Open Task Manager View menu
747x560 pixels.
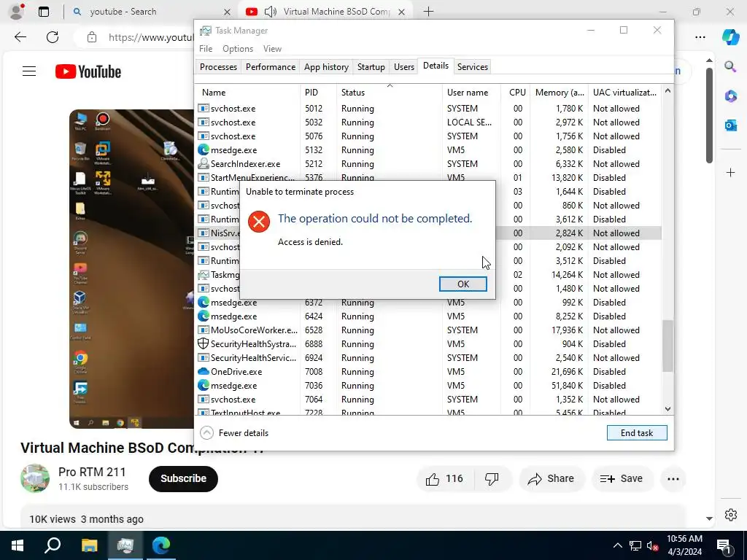point(272,49)
